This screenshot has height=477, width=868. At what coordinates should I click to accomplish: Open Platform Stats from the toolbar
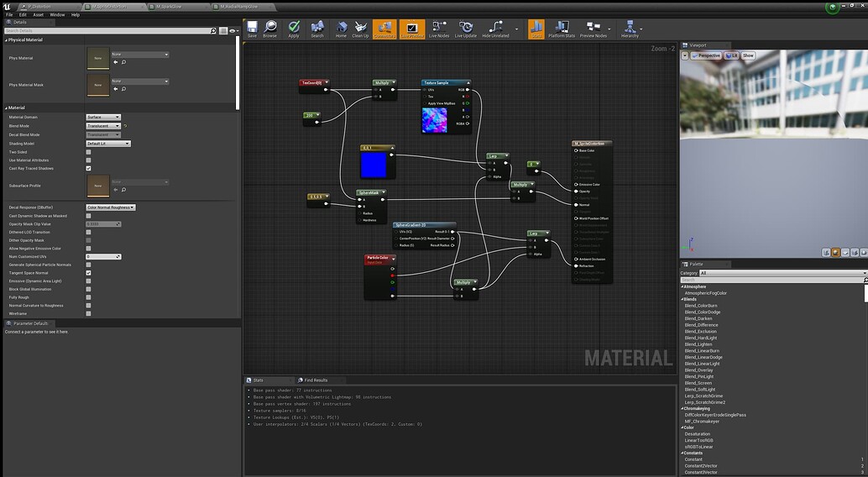562,29
